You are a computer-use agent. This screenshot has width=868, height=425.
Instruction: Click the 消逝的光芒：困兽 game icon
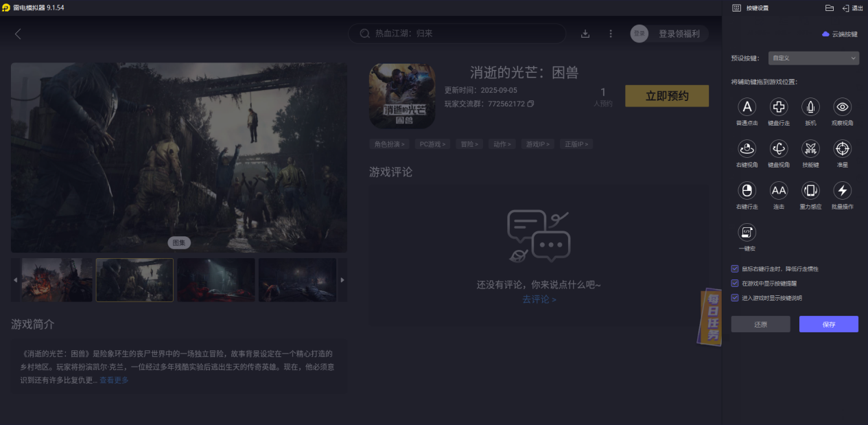click(402, 96)
